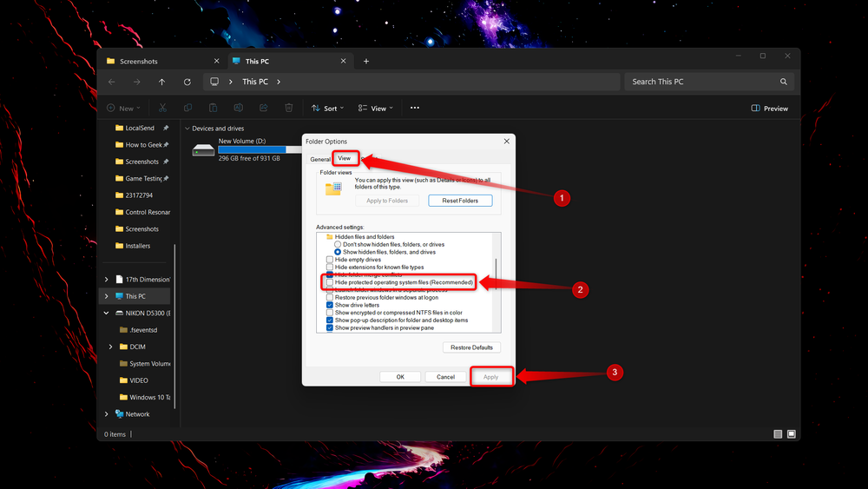Collapse the Devices and drives group

point(187,129)
